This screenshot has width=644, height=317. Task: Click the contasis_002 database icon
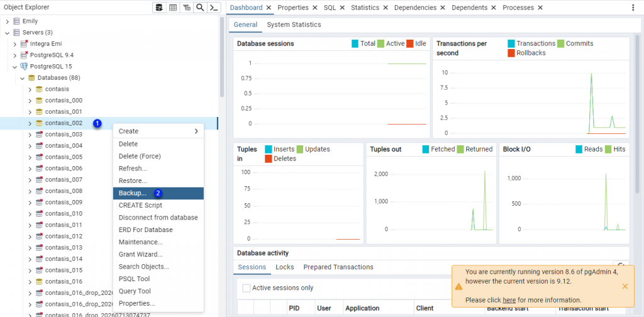point(39,123)
